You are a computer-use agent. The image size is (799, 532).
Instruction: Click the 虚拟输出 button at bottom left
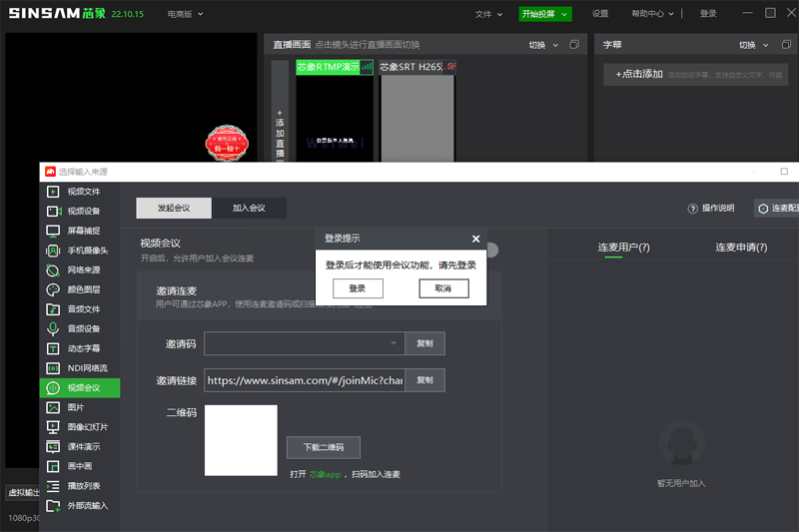23,493
